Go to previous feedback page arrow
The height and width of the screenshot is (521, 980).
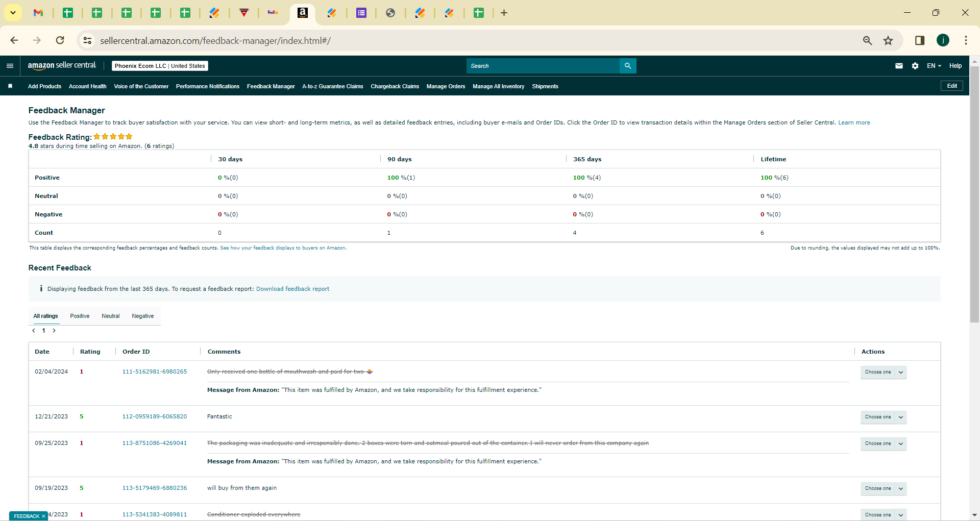pyautogui.click(x=34, y=331)
